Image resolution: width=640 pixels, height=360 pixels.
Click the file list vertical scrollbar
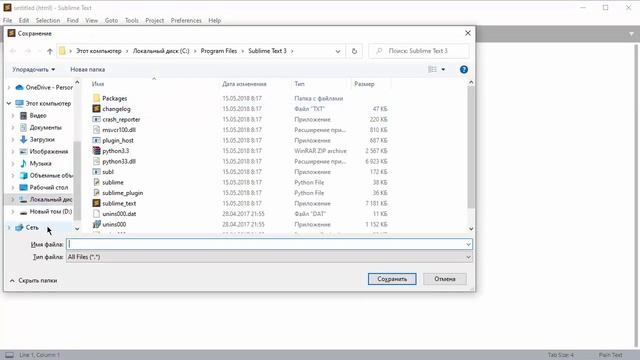pyautogui.click(x=471, y=147)
